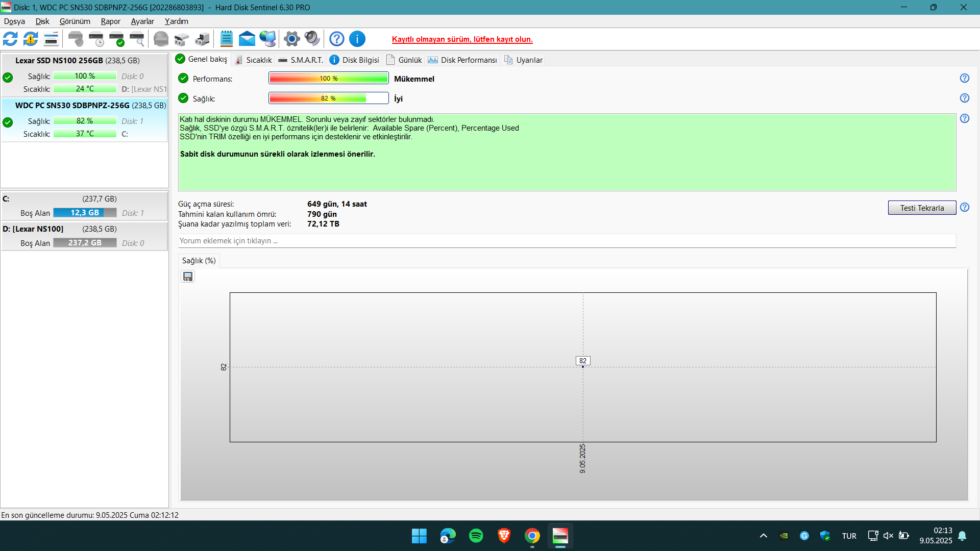Show hidden tray icons chevron
The image size is (980, 551).
pyautogui.click(x=764, y=536)
